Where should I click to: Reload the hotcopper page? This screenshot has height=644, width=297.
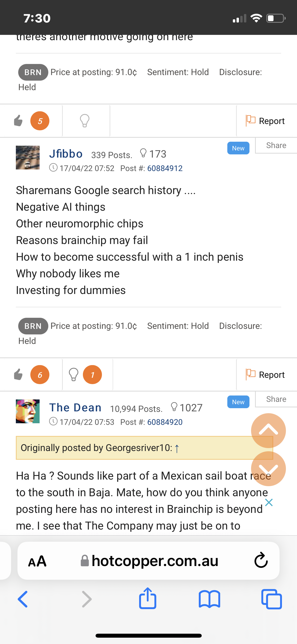point(261,560)
